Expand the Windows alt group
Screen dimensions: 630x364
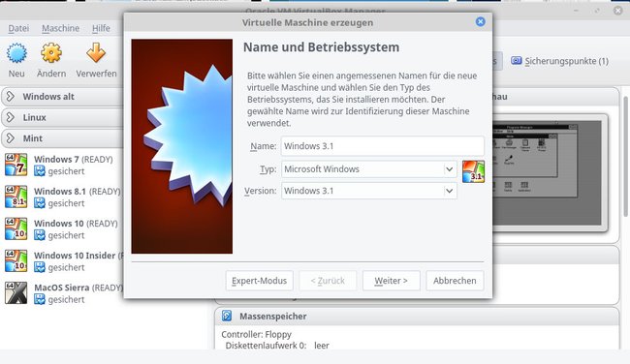click(11, 96)
